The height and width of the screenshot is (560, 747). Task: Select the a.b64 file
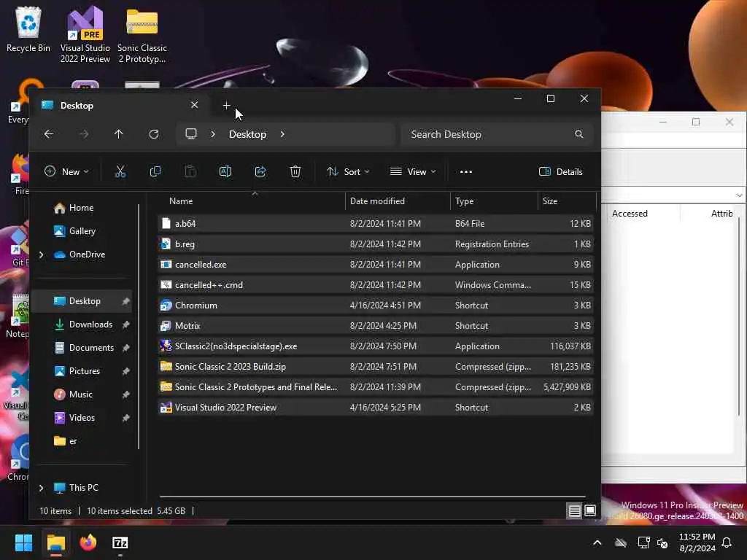click(x=376, y=223)
